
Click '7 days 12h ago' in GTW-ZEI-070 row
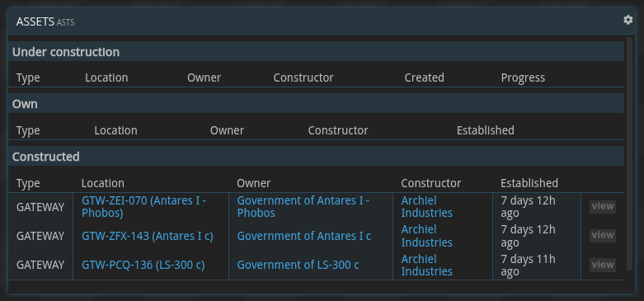click(528, 207)
